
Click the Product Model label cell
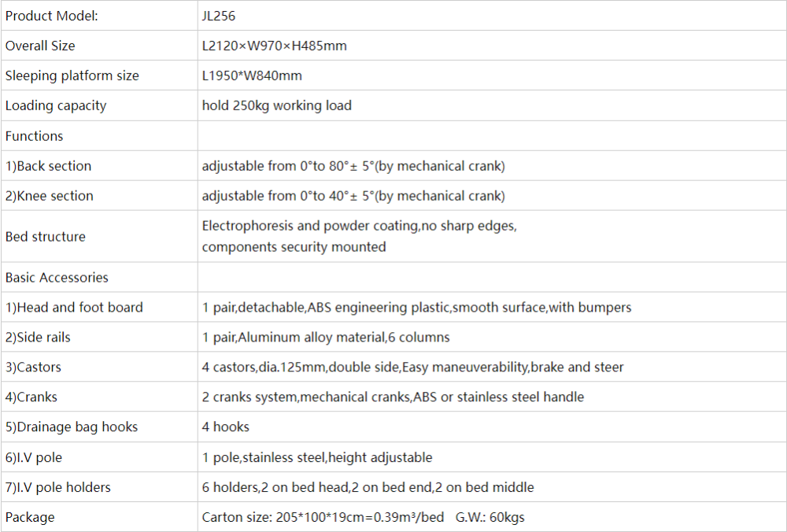[52, 16]
